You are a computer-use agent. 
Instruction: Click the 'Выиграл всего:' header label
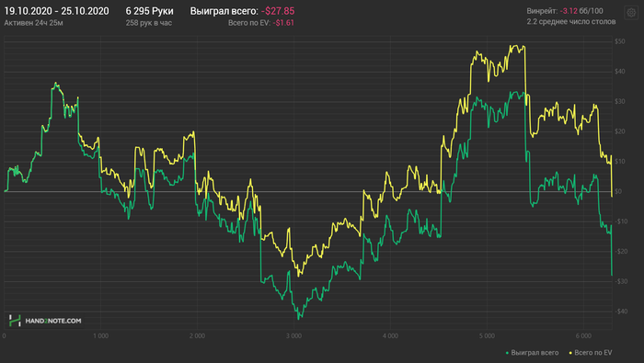pos(224,11)
